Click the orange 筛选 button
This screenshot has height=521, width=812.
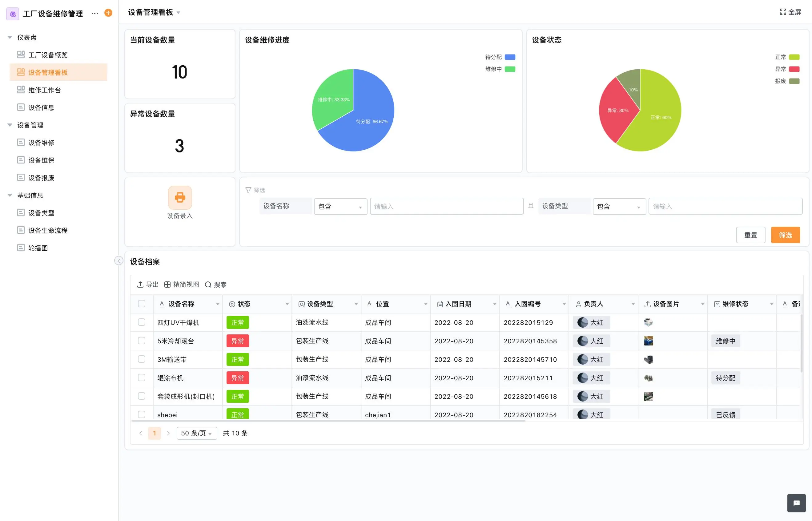click(x=785, y=235)
